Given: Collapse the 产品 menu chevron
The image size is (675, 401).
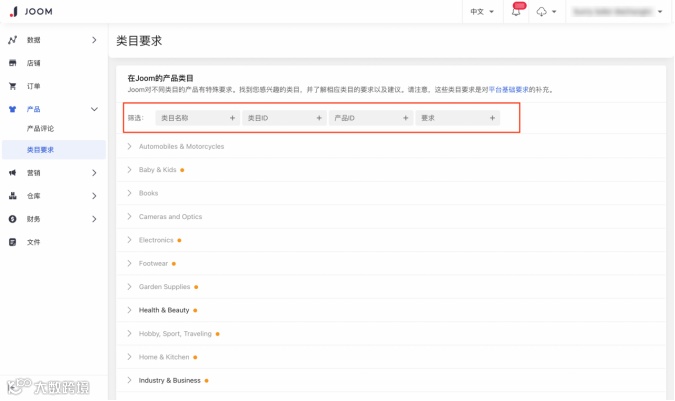Looking at the screenshot, I should tap(94, 109).
